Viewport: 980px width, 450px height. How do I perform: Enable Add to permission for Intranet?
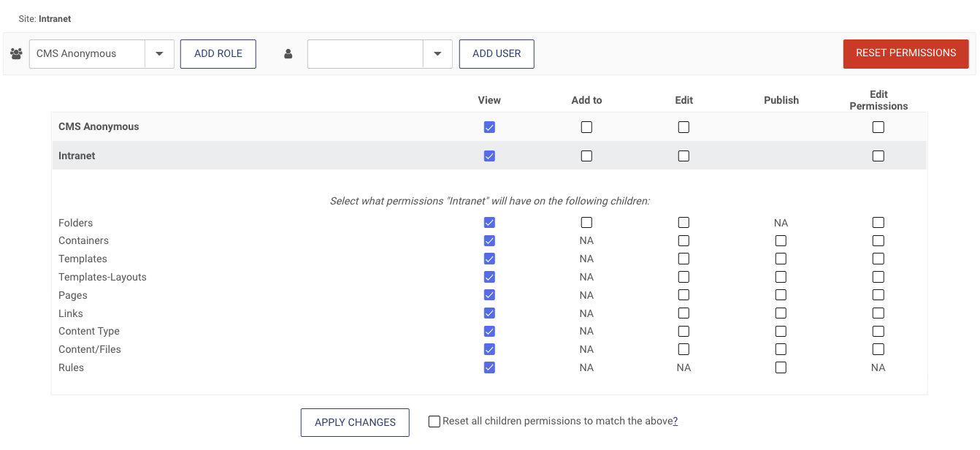coord(586,156)
